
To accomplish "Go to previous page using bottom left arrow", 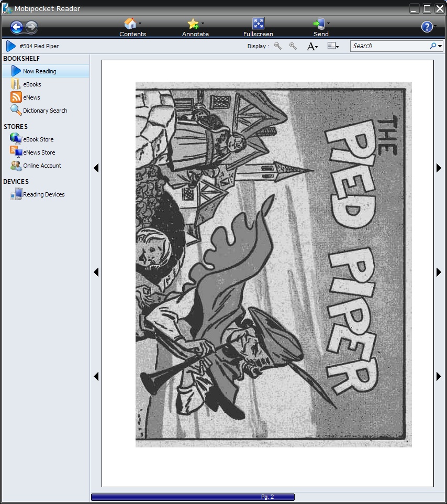I will pos(96,376).
